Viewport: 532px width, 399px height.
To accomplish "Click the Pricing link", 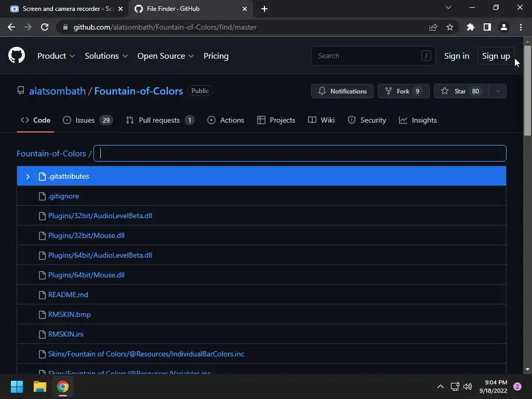I will tap(216, 56).
